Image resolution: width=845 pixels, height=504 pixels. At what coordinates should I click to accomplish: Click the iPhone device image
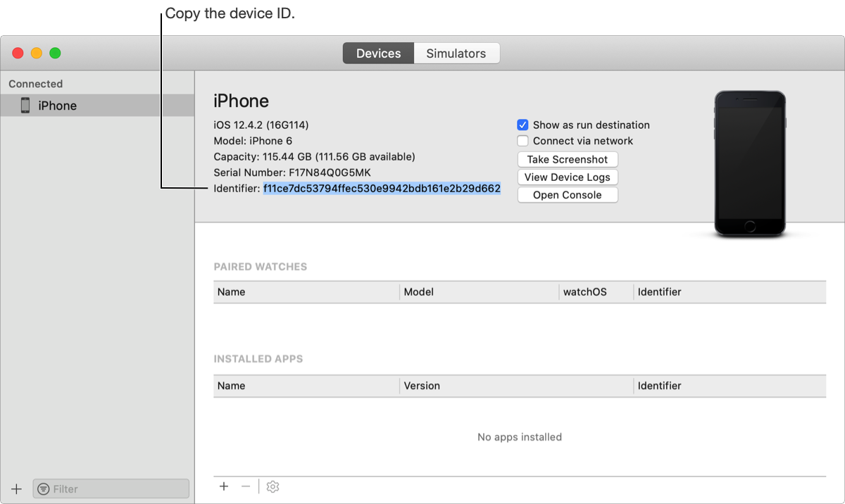tap(749, 163)
